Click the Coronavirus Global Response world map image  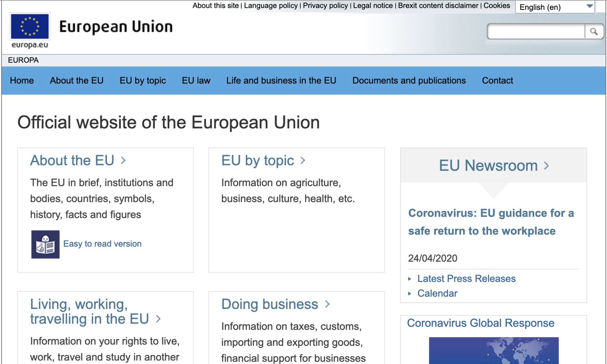[493, 350]
